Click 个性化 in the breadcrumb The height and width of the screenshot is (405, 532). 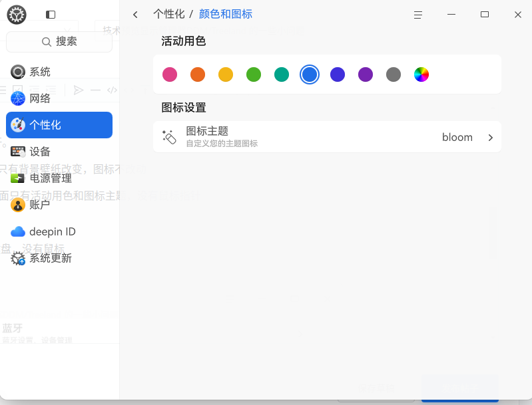169,14
